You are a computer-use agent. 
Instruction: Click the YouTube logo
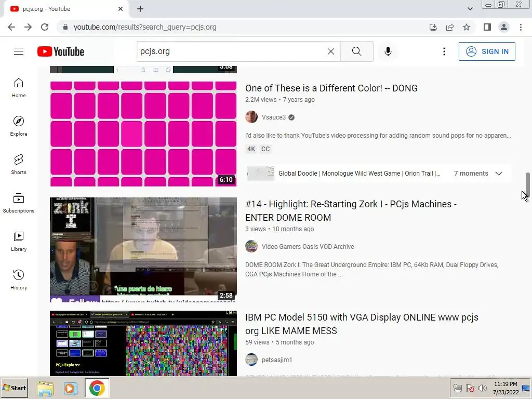click(x=61, y=51)
